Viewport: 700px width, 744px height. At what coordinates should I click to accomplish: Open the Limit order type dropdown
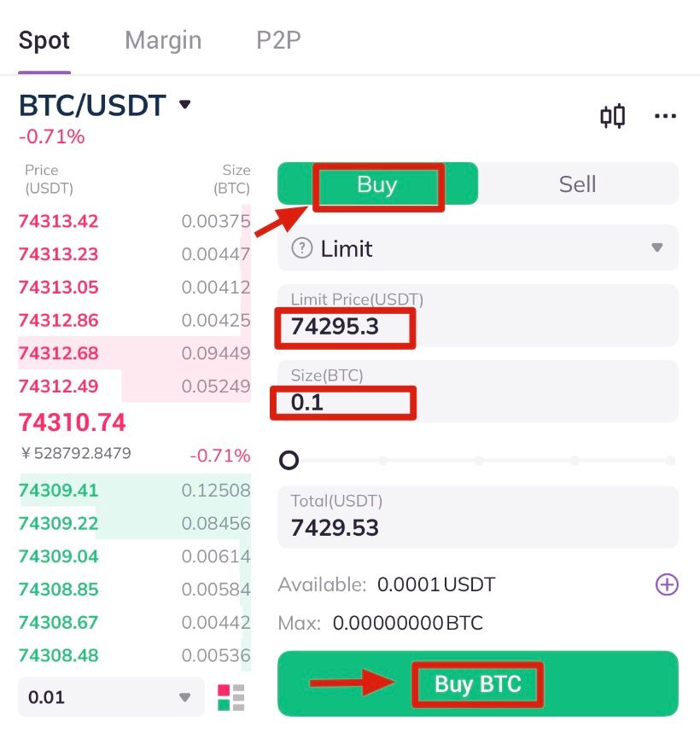pos(477,248)
